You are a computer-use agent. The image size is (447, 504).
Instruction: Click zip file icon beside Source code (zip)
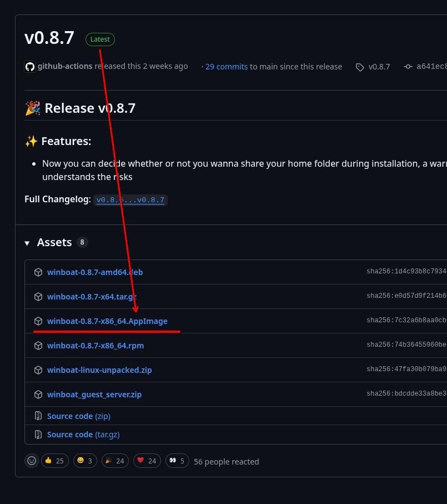click(x=38, y=416)
